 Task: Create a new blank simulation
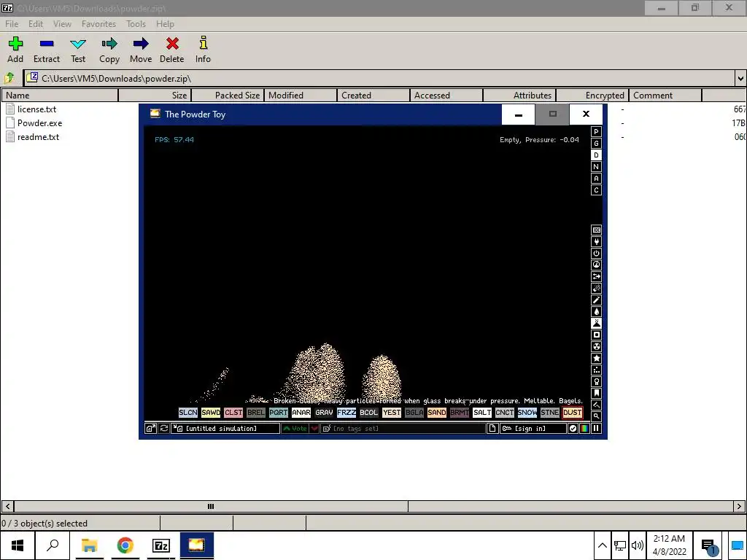pyautogui.click(x=492, y=429)
